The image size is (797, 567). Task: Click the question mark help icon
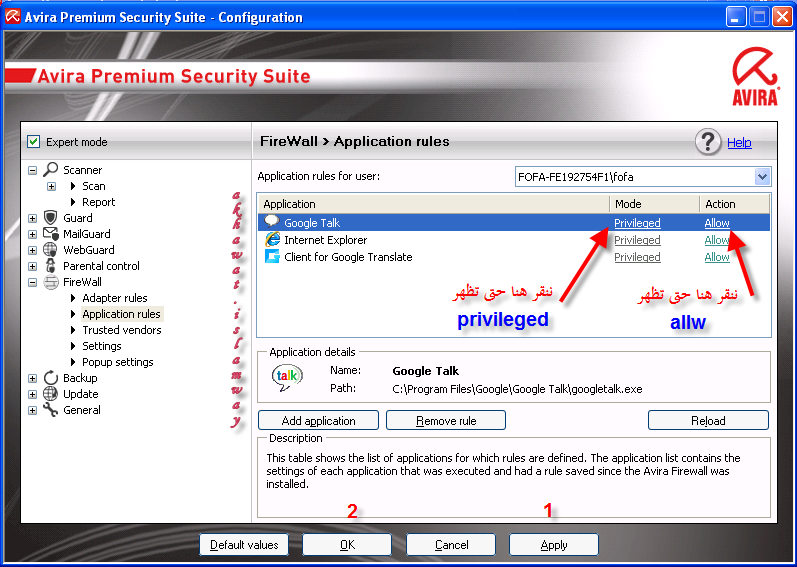(x=708, y=142)
